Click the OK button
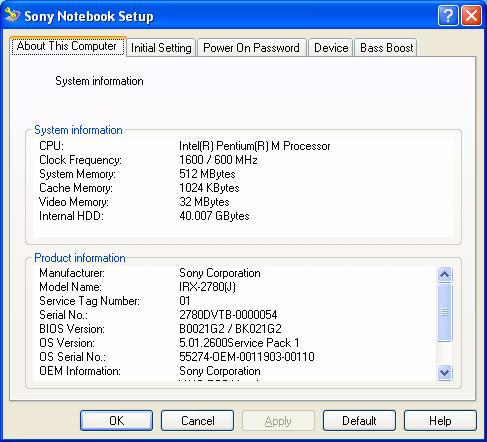 pos(116,421)
